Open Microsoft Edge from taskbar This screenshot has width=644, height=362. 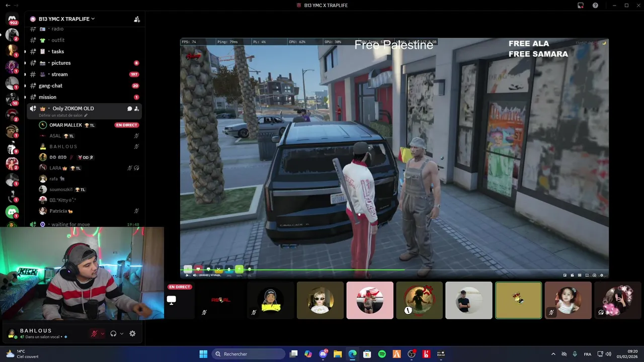click(352, 354)
